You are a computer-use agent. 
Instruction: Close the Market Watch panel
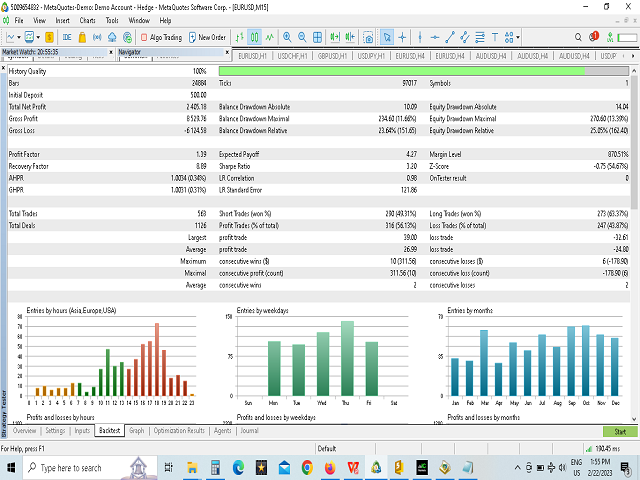point(111,52)
